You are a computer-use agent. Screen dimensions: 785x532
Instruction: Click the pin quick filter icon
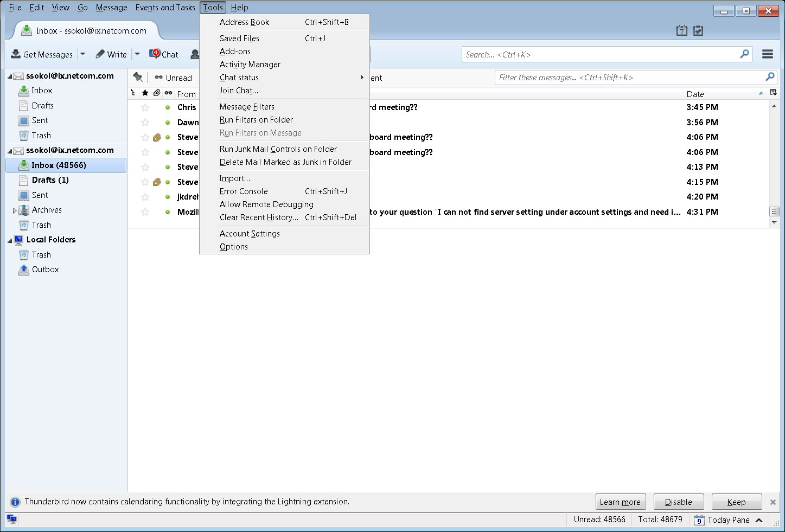138,78
